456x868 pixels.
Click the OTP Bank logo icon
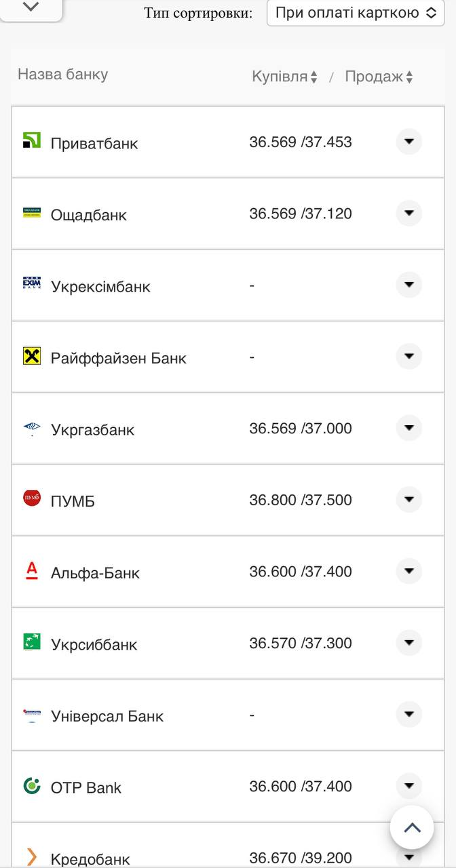click(32, 785)
